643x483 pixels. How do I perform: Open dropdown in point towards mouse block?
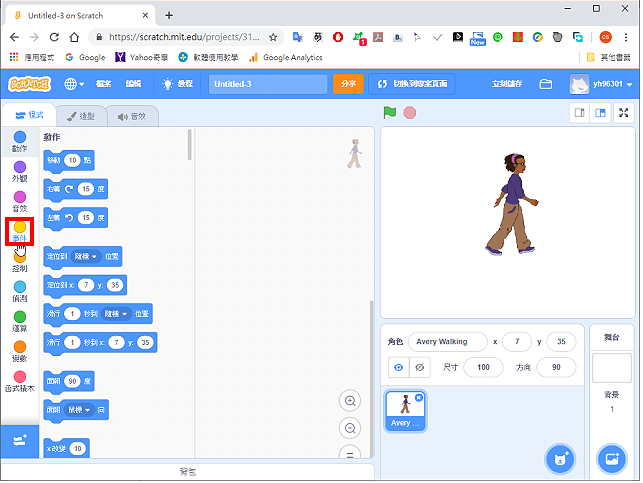pos(79,410)
